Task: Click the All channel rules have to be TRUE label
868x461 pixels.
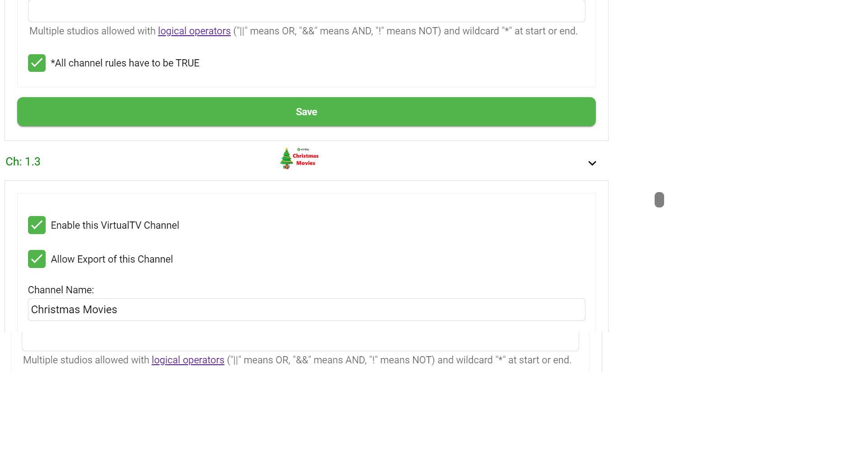Action: tap(125, 63)
